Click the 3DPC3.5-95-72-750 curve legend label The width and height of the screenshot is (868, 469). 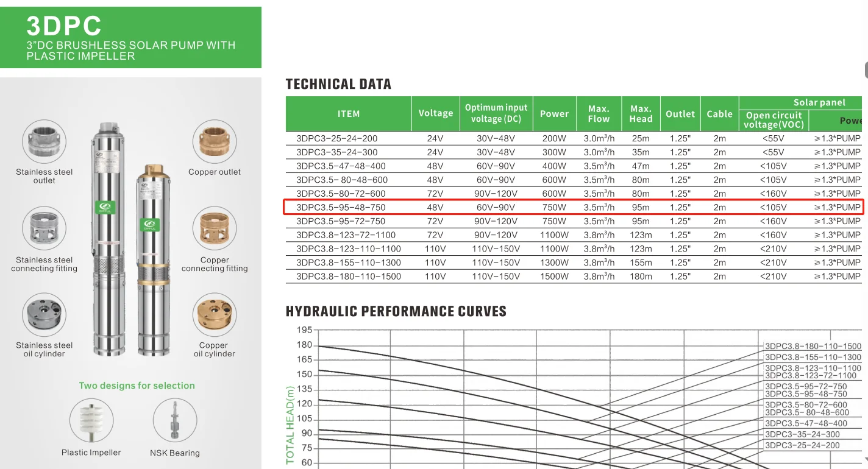806,387
